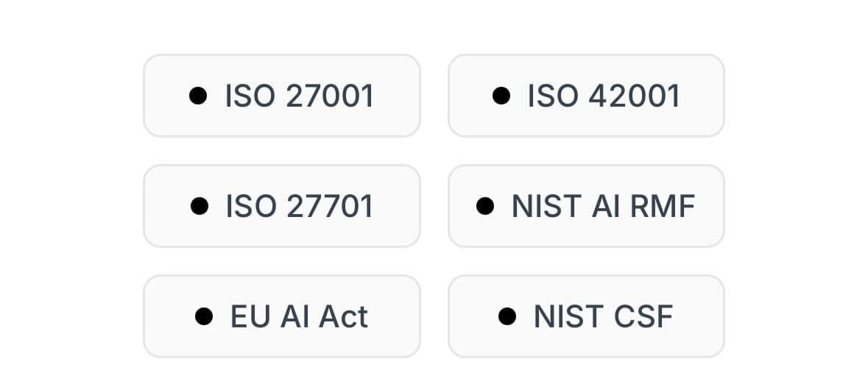Click the dot beside EU AI Act
Image resolution: width=868 pixels, height=370 pixels.
click(204, 316)
